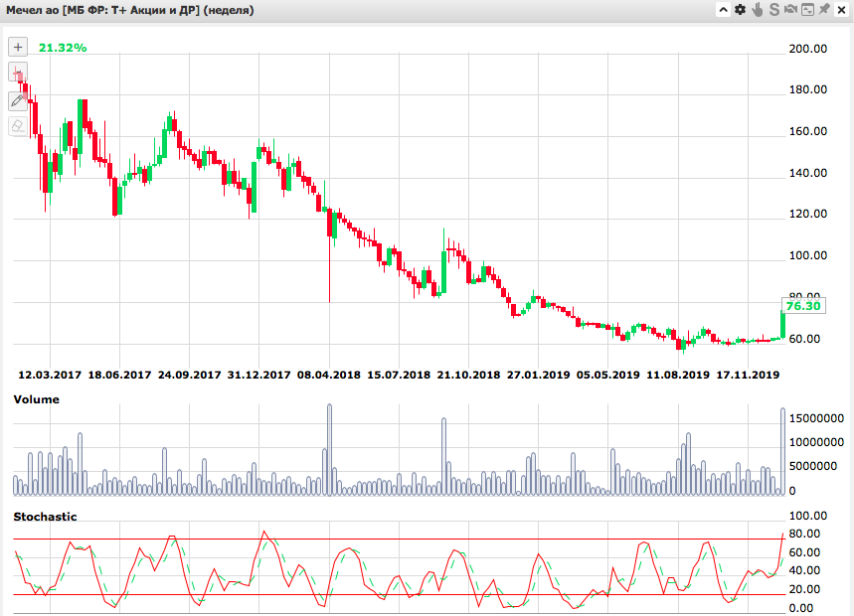Click the 15.07.2018 date axis label

[x=399, y=375]
